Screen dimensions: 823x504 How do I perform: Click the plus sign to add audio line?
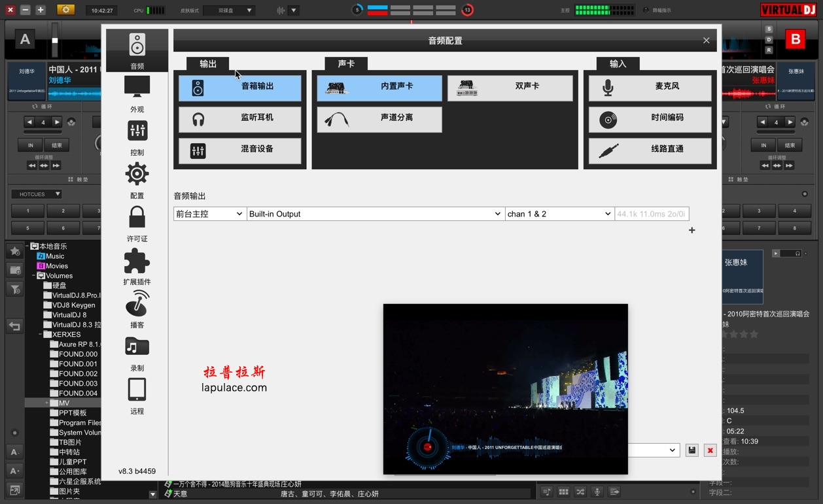(x=692, y=230)
